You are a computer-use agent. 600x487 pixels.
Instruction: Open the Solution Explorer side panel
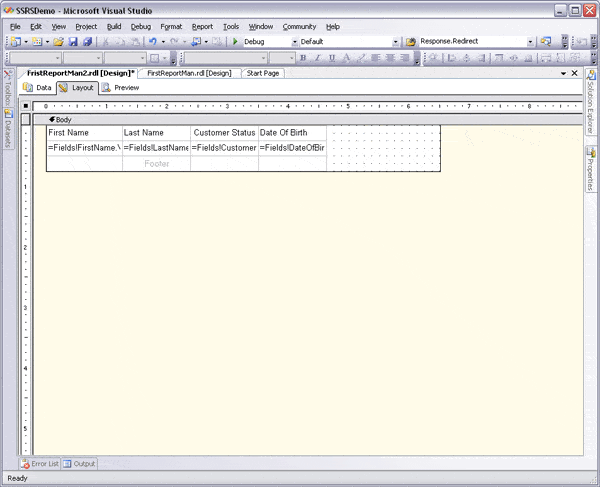click(591, 102)
